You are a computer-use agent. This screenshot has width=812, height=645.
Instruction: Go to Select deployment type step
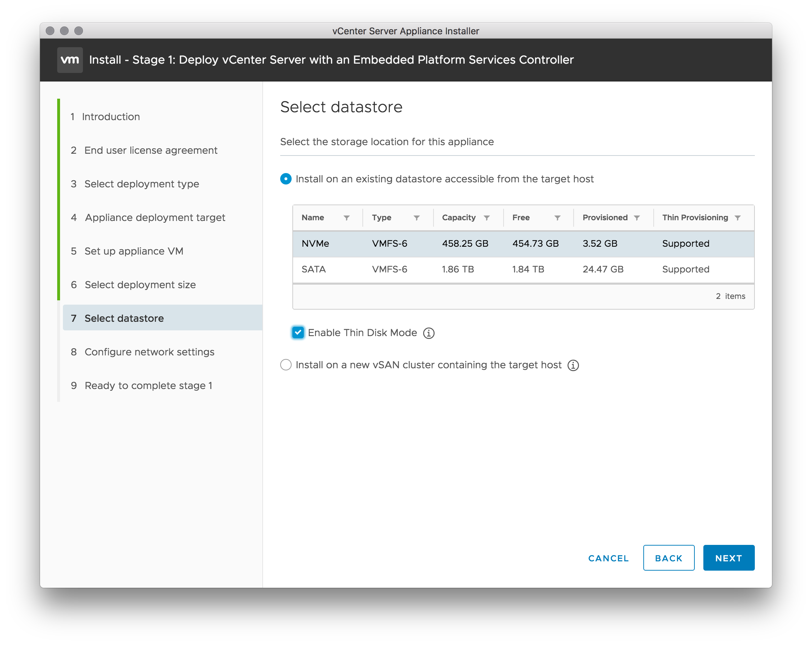pyautogui.click(x=135, y=184)
